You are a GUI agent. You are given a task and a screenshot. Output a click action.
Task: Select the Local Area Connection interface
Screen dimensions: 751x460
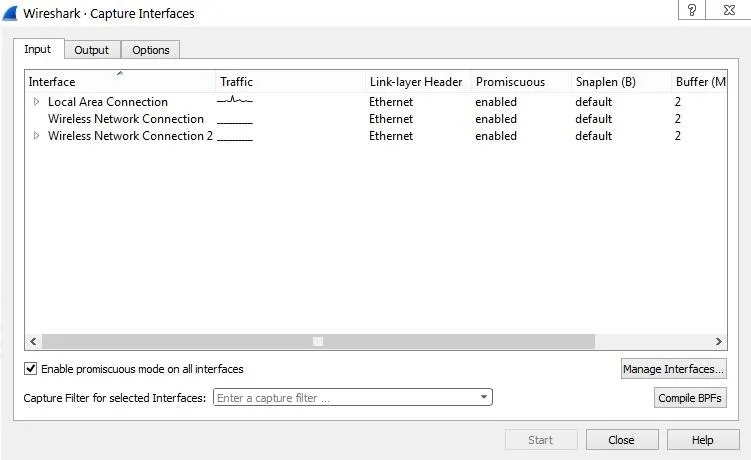[108, 102]
